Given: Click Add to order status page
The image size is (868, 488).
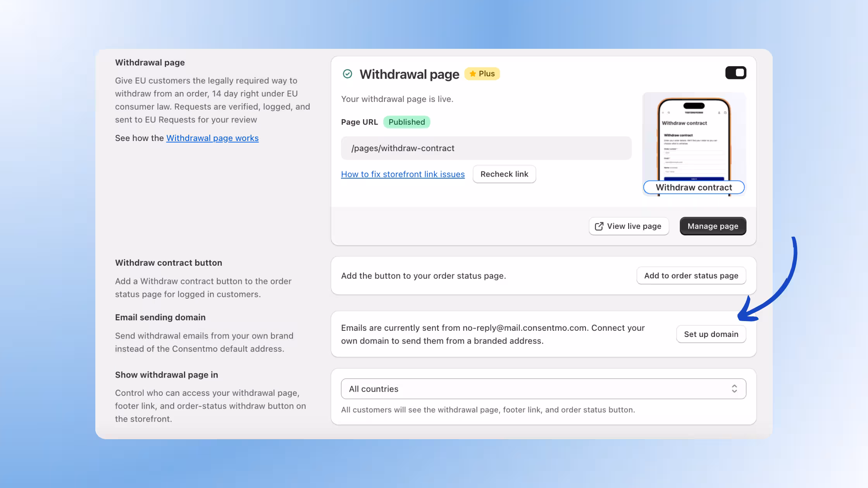Looking at the screenshot, I should click(691, 276).
